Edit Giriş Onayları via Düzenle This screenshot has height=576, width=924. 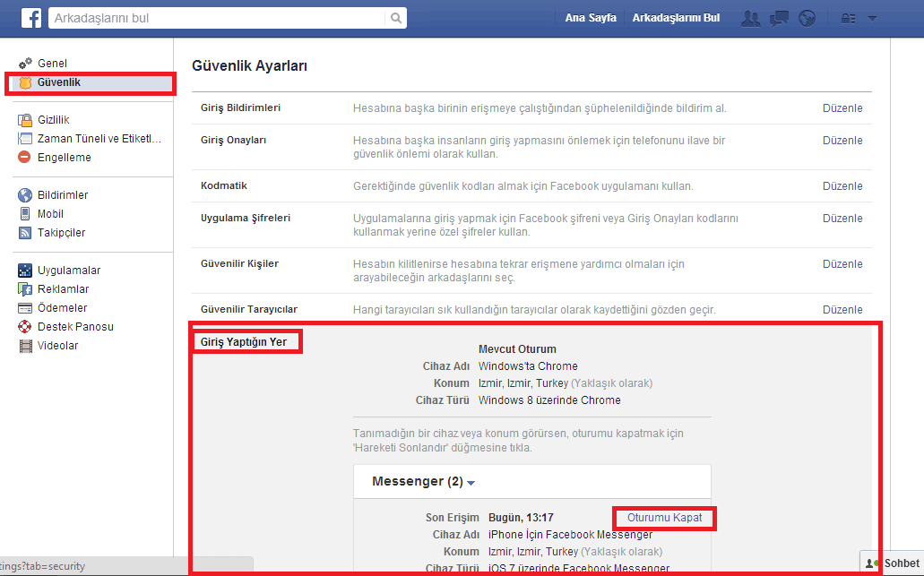[x=842, y=141]
